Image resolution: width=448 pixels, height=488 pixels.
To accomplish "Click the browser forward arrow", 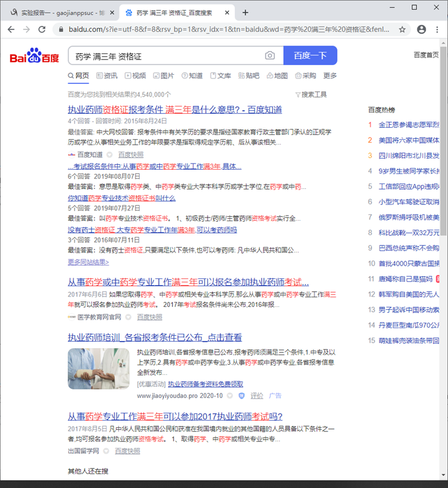I will click(x=27, y=30).
